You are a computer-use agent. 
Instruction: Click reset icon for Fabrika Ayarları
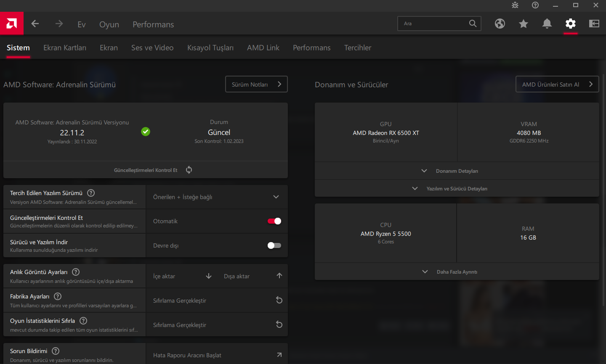coord(279,300)
